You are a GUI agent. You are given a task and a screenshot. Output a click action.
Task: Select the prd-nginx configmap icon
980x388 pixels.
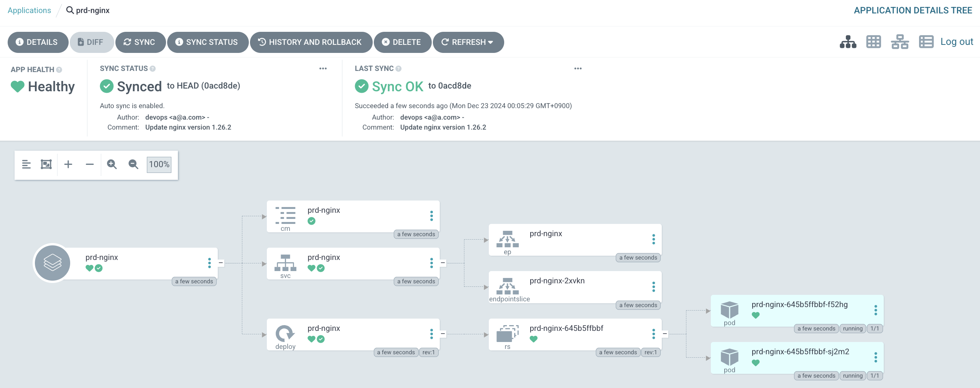coord(285,215)
